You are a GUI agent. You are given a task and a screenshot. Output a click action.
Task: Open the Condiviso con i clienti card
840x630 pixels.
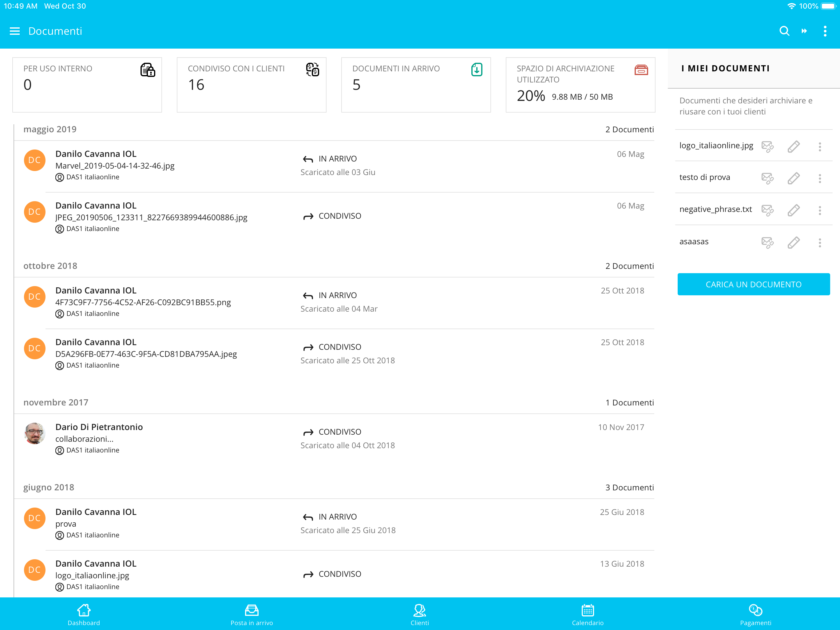click(252, 85)
